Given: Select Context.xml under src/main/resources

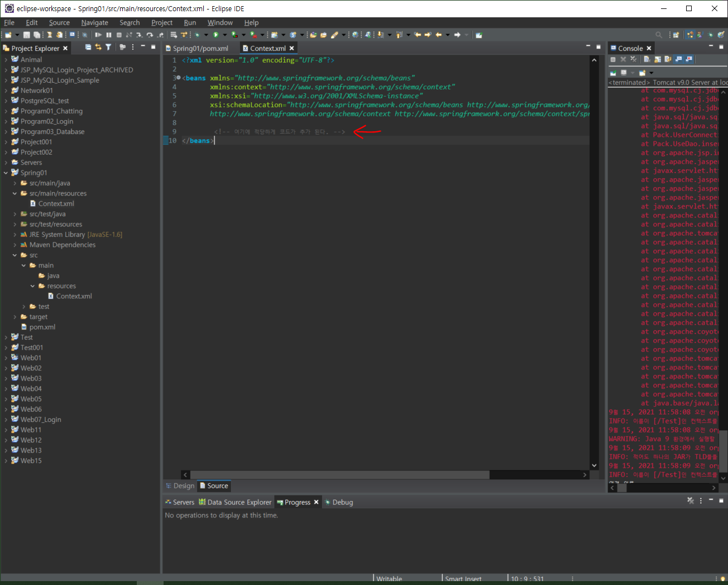Looking at the screenshot, I should 56,203.
